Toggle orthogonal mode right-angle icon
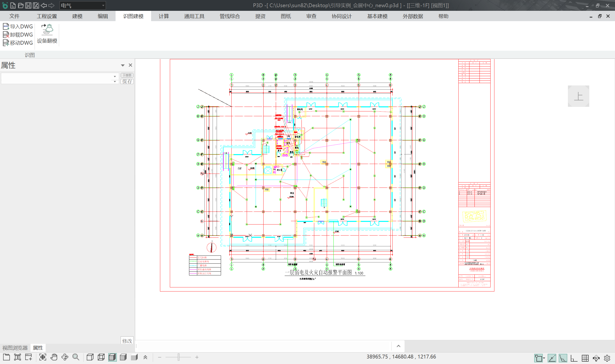The image size is (615, 364). 574,358
